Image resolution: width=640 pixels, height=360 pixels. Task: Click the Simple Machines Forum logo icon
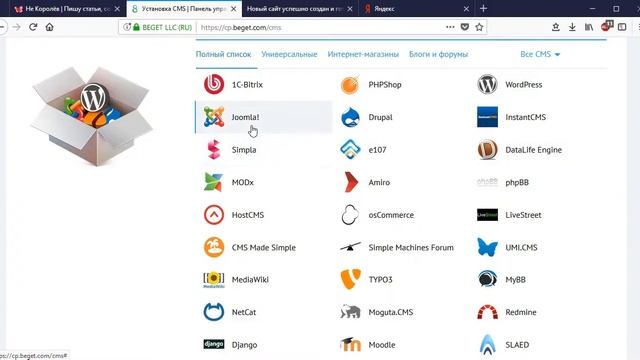coord(350,247)
